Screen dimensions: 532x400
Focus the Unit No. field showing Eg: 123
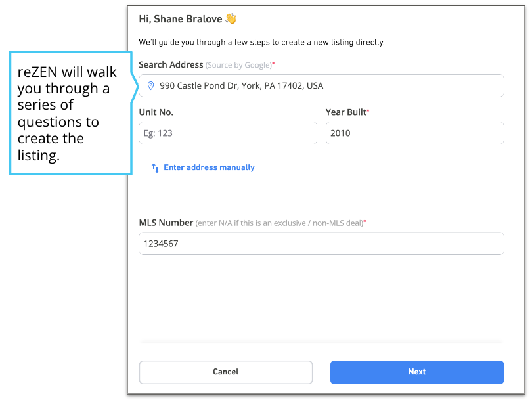pyautogui.click(x=228, y=133)
